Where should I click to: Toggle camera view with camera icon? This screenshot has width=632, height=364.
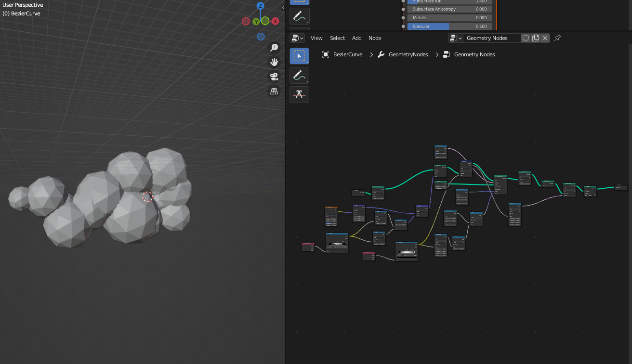point(274,77)
